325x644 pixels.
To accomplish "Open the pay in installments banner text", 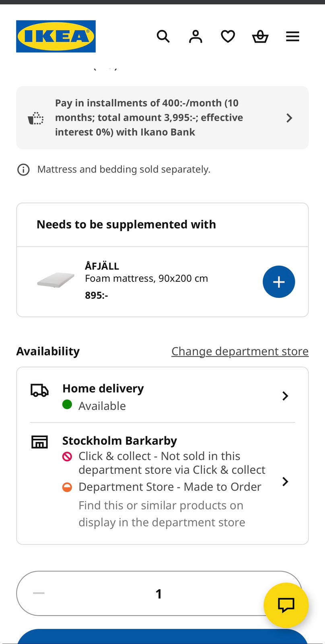I will coord(149,118).
